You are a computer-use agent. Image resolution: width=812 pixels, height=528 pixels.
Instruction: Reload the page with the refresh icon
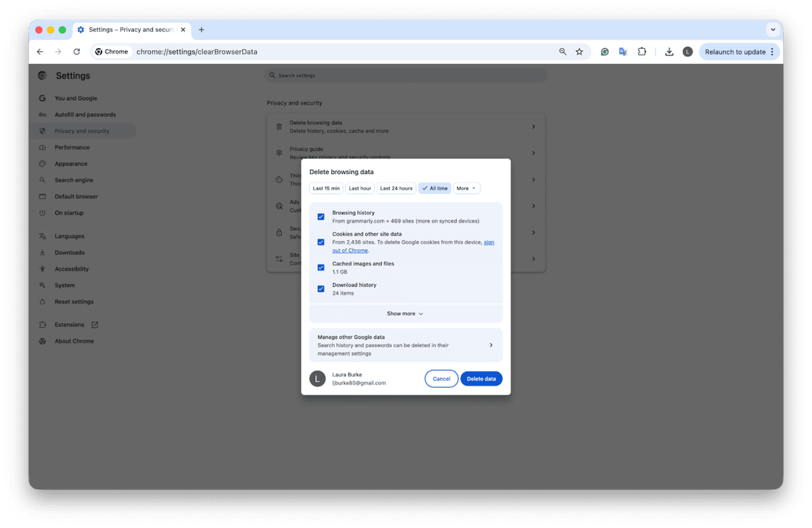(76, 51)
